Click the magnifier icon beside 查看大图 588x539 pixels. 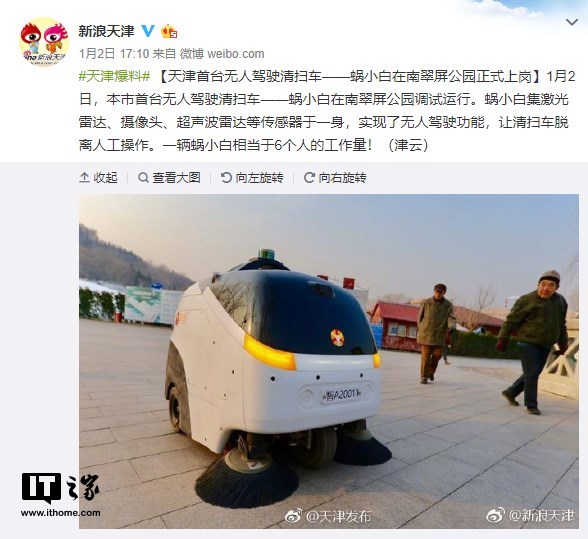point(143,177)
